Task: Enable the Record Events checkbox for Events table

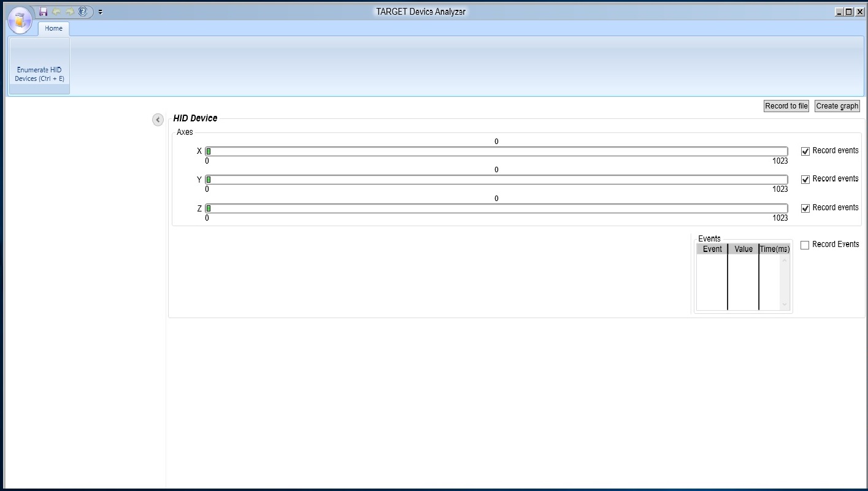Action: coord(805,245)
